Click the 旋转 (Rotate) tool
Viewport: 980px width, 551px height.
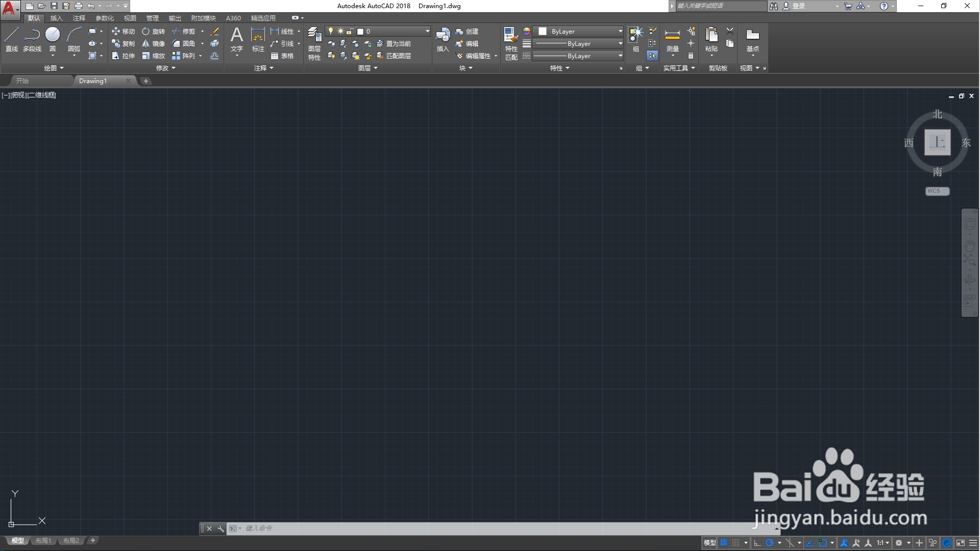tap(153, 31)
